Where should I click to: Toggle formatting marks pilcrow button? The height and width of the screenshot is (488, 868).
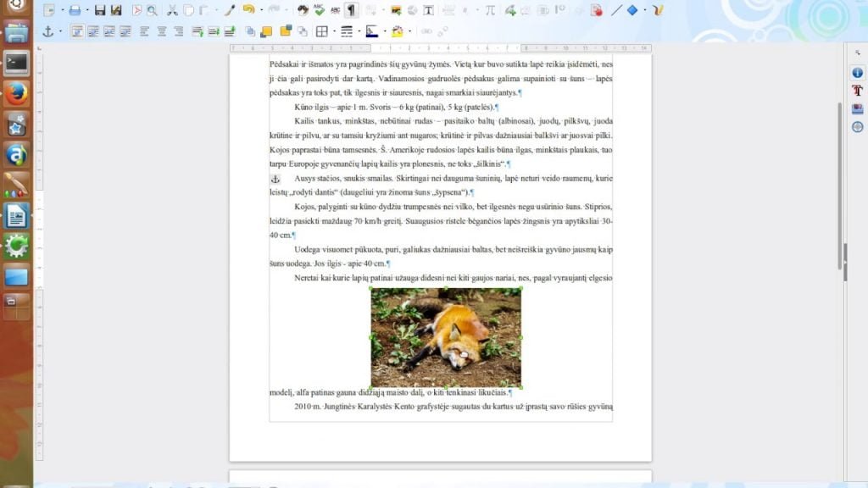click(351, 10)
